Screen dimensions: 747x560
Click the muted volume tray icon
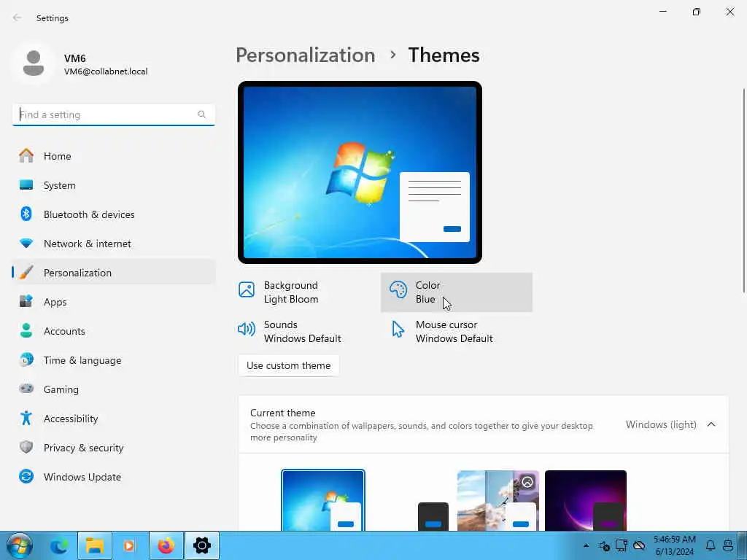pos(604,545)
